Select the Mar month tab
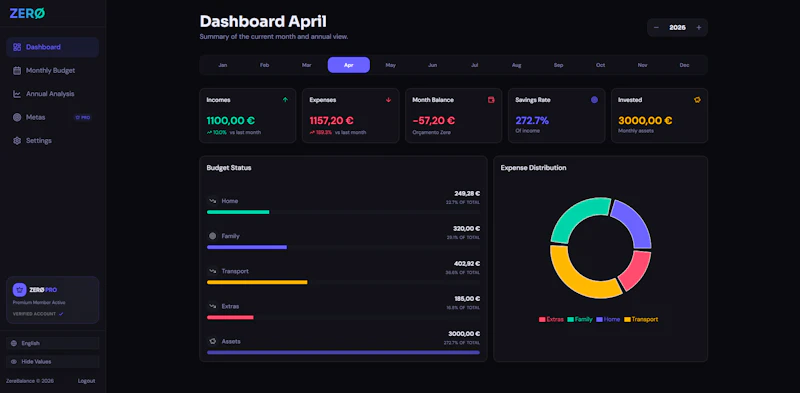800x393 pixels. coord(307,65)
